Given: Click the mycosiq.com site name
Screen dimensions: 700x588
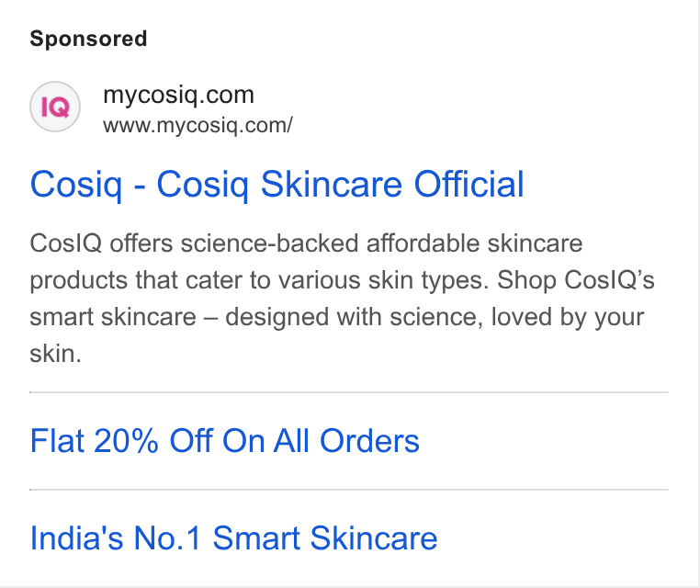Looking at the screenshot, I should (x=178, y=96).
